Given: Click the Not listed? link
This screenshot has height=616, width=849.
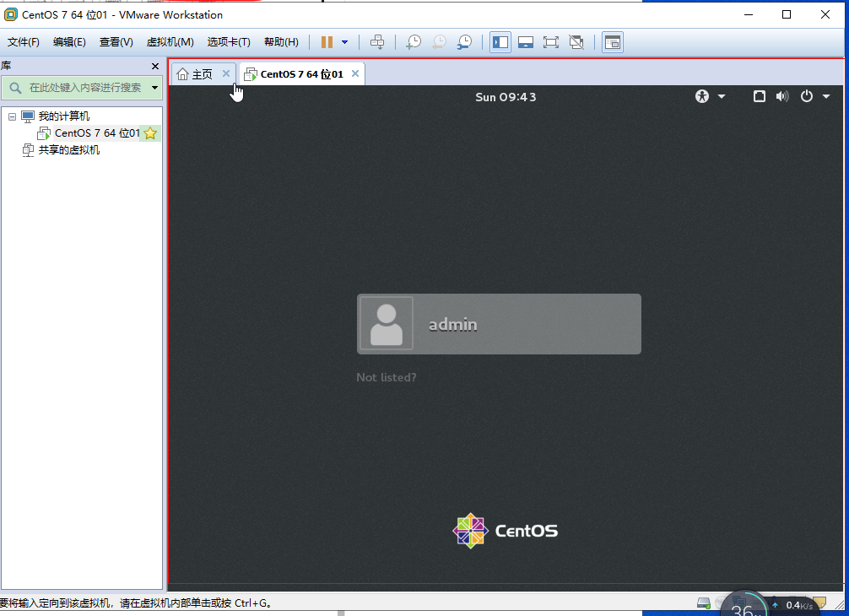Looking at the screenshot, I should [386, 377].
